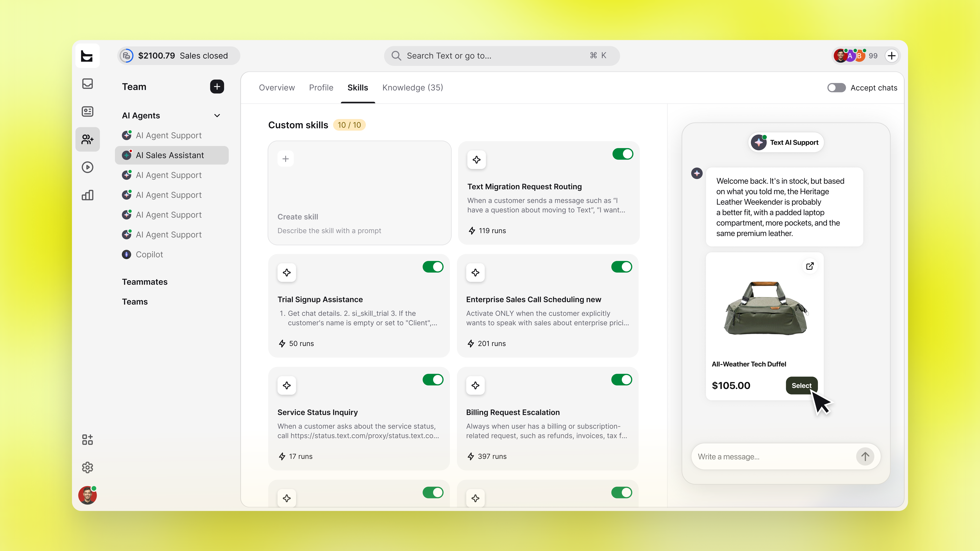
Task: Click the black plus button beside Team
Action: (217, 87)
